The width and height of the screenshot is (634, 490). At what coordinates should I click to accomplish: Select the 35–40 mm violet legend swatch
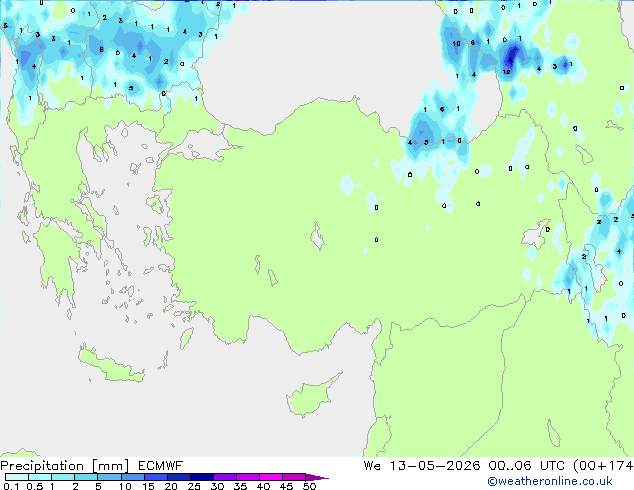[x=247, y=477]
